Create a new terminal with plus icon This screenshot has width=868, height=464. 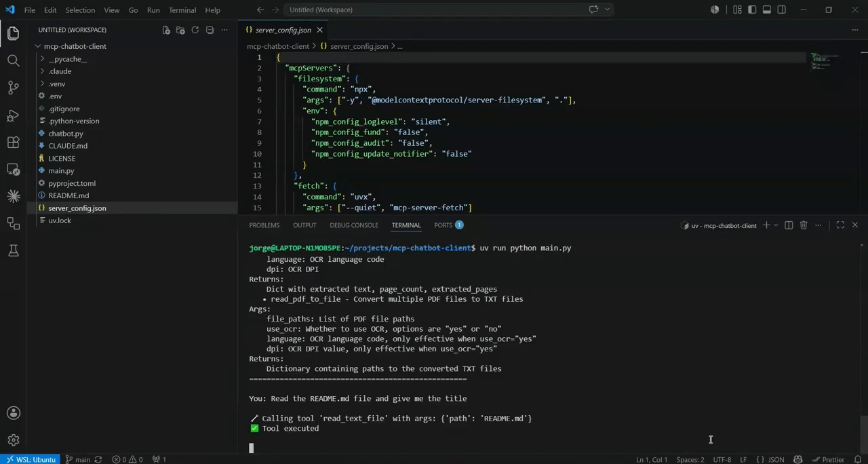coord(766,225)
